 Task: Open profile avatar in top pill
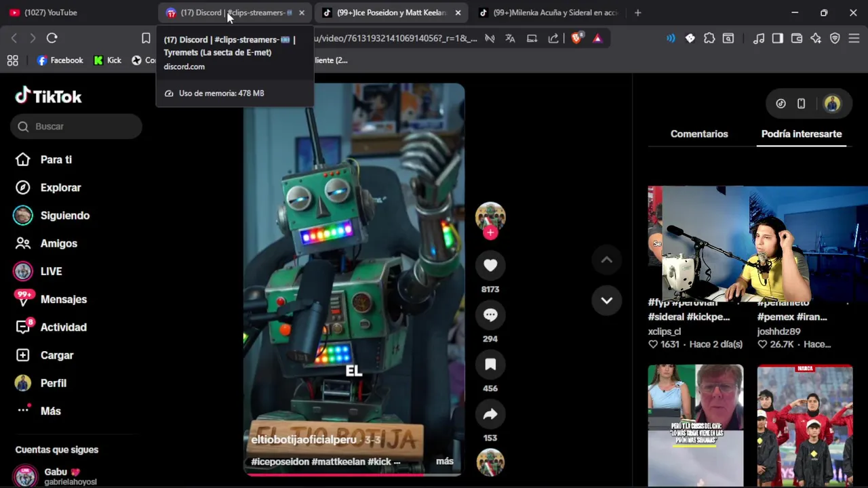coord(832,104)
